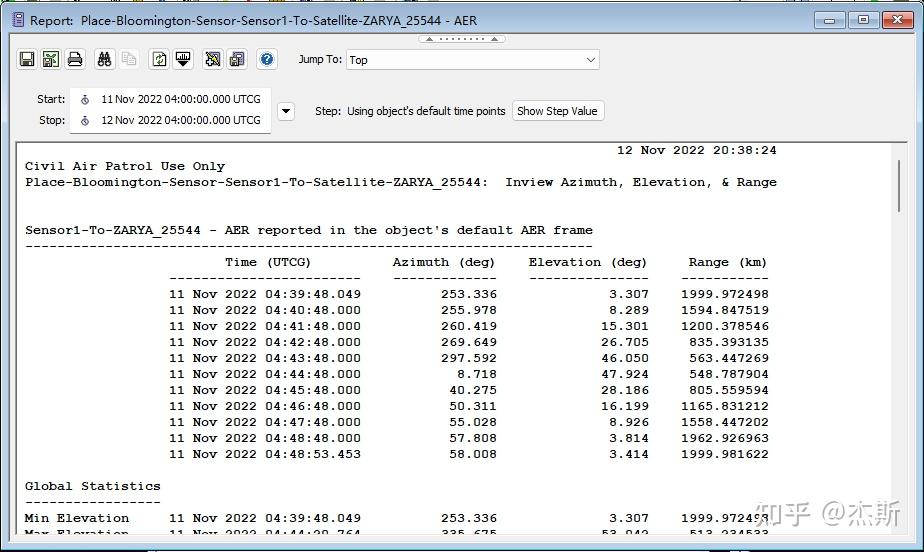This screenshot has width=924, height=552.
Task: Open the time interval options arrow
Action: tap(286, 111)
